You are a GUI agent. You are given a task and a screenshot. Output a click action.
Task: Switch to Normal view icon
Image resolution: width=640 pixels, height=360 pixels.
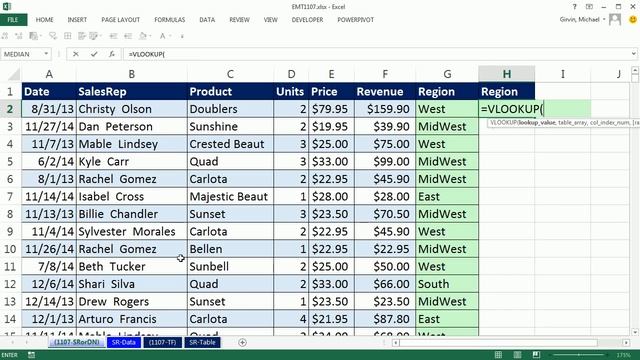498,355
